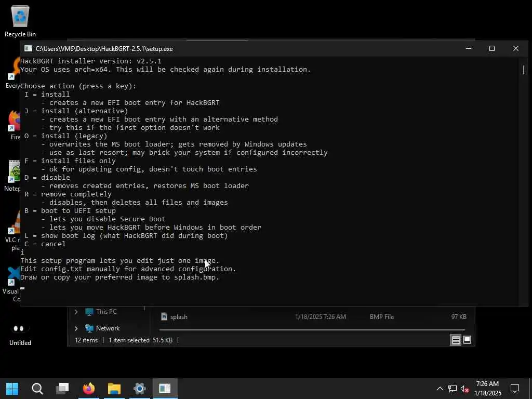The width and height of the screenshot is (532, 399).
Task: Switch Explorer to large icons view
Action: click(x=467, y=340)
